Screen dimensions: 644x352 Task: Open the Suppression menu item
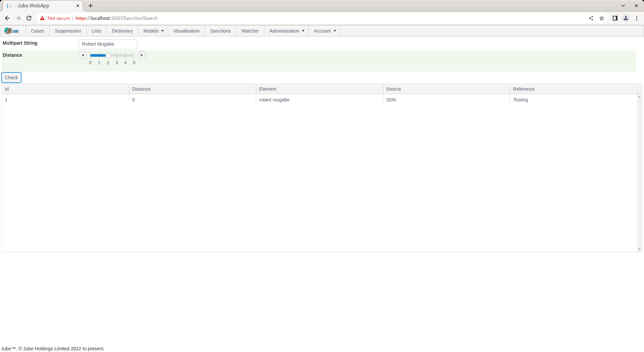pos(68,31)
